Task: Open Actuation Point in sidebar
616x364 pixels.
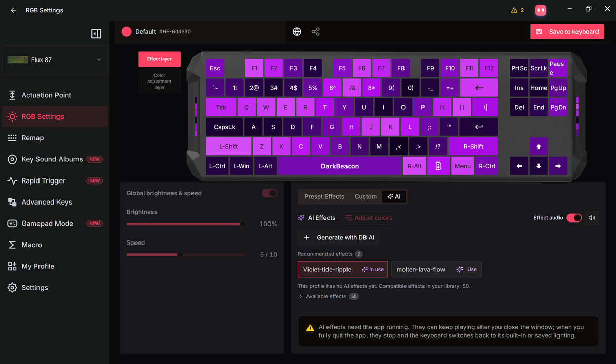Action: [x=55, y=95]
